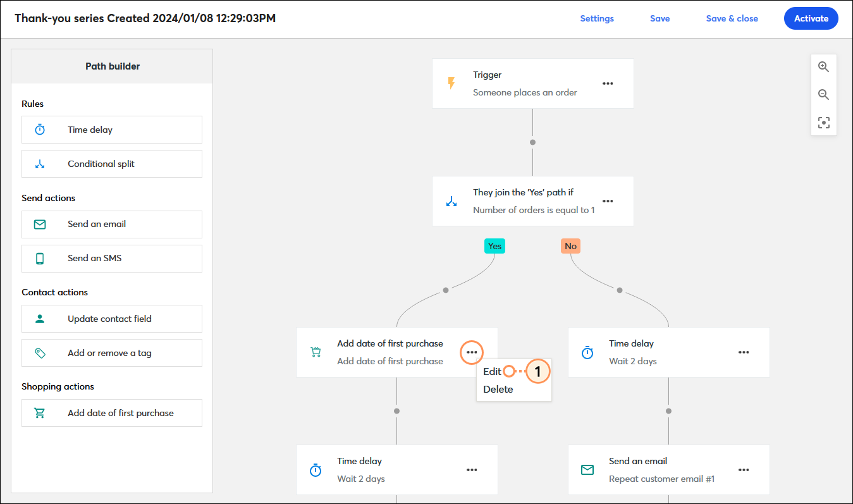Click the stopwatch icon on lower-left Time delay node

pos(316,470)
